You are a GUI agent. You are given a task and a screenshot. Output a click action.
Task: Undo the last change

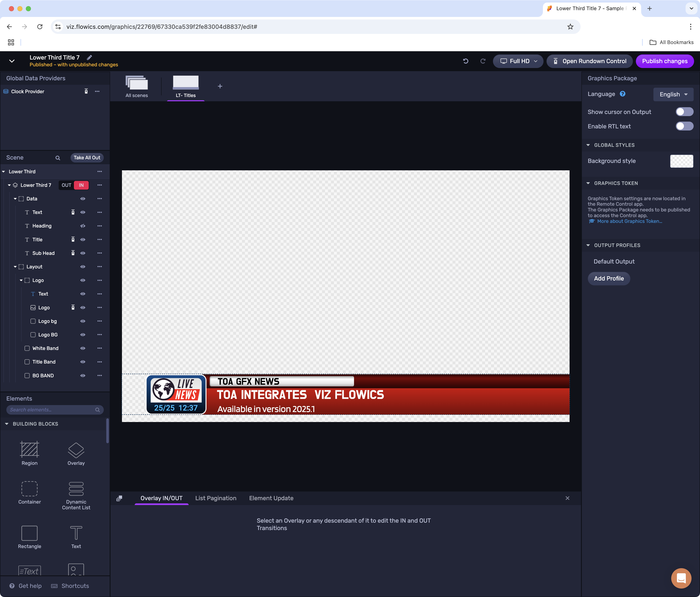(x=466, y=61)
